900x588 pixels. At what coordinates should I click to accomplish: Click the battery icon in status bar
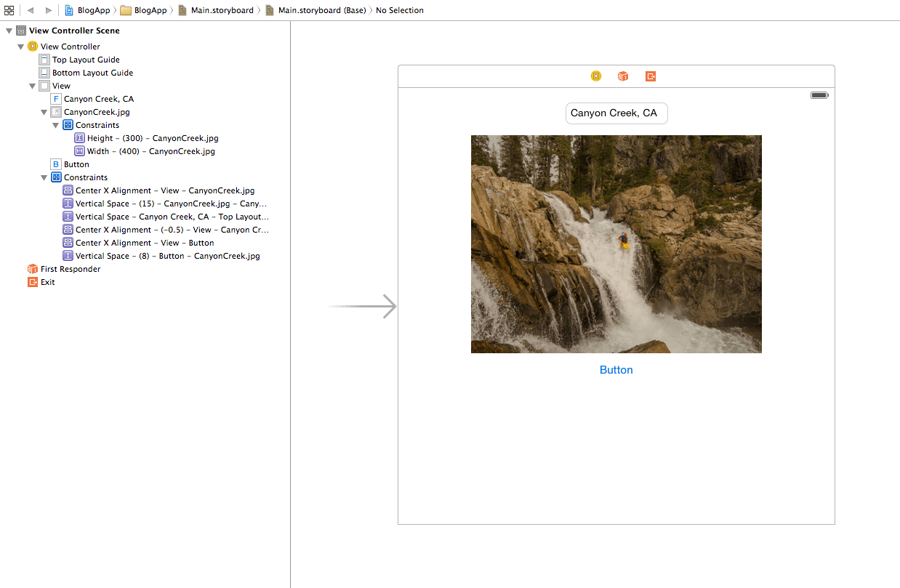(819, 95)
